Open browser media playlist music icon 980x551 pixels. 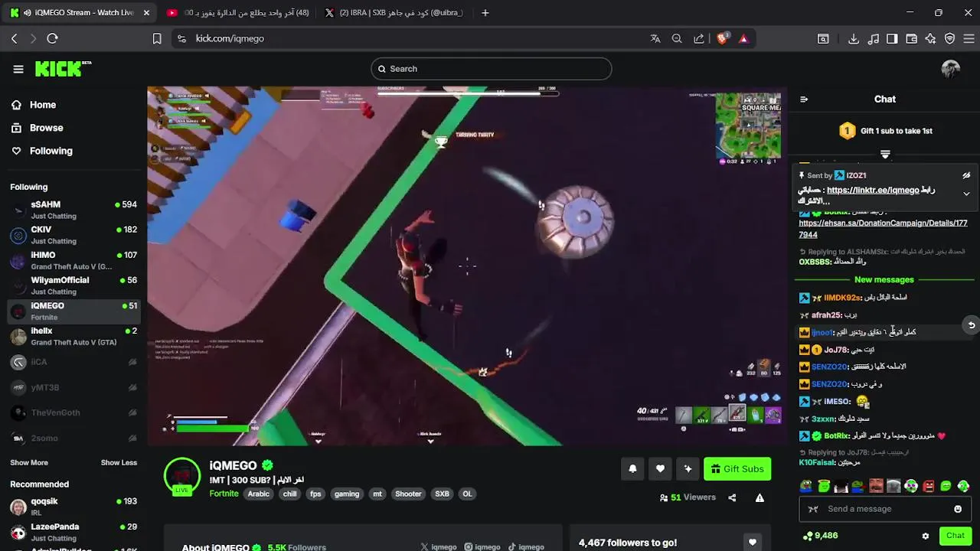874,38
